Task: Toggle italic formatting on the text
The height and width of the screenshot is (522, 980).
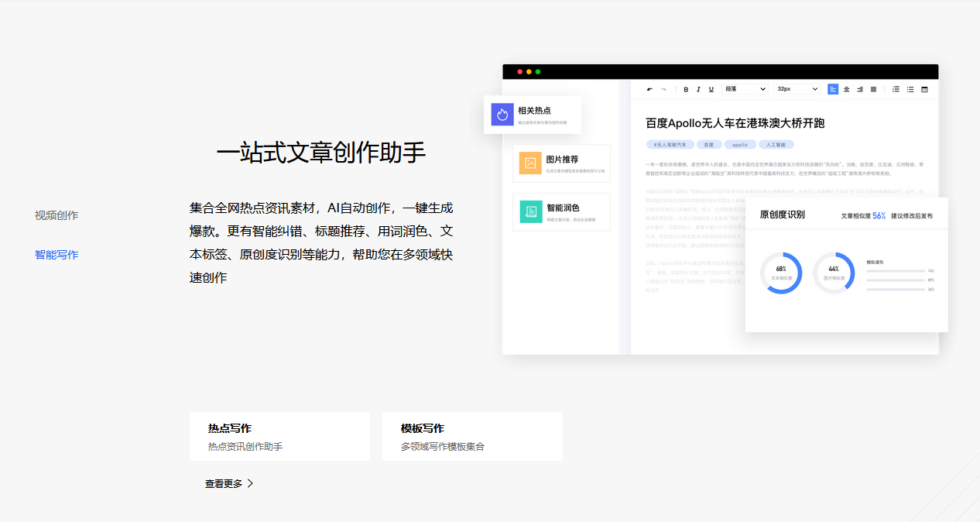Action: 698,88
